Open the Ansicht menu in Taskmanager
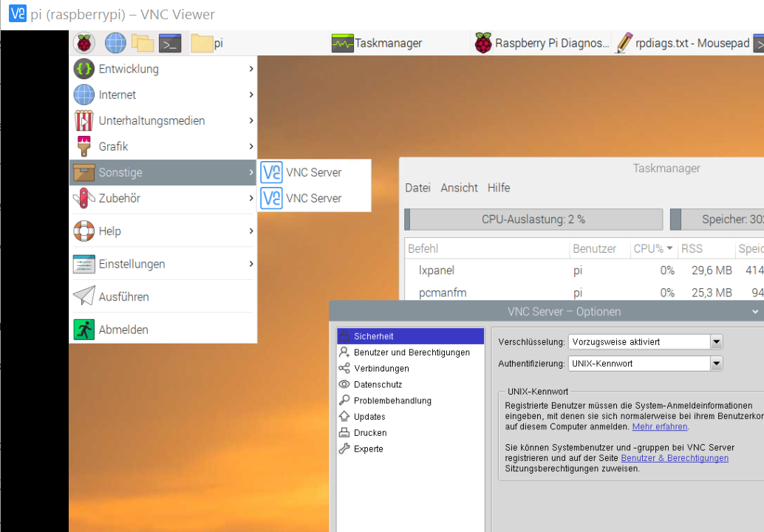 pyautogui.click(x=459, y=188)
